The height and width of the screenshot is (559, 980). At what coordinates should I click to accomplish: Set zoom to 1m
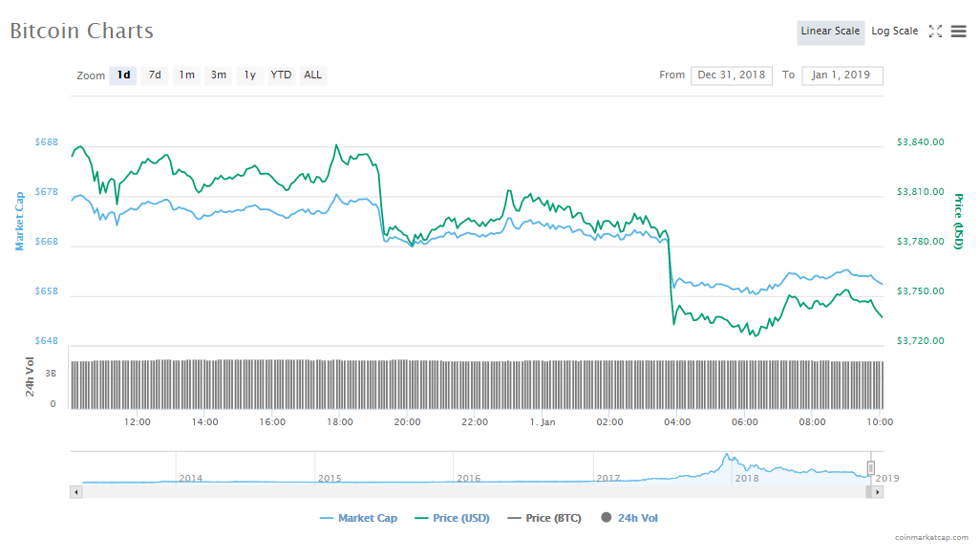point(186,75)
